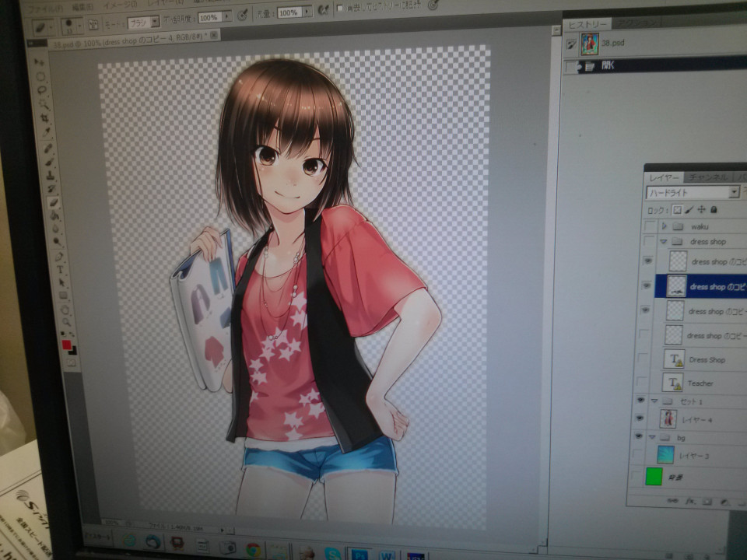Viewport: 747px width, 560px height.
Task: Select the Lasso tool
Action: point(42,90)
